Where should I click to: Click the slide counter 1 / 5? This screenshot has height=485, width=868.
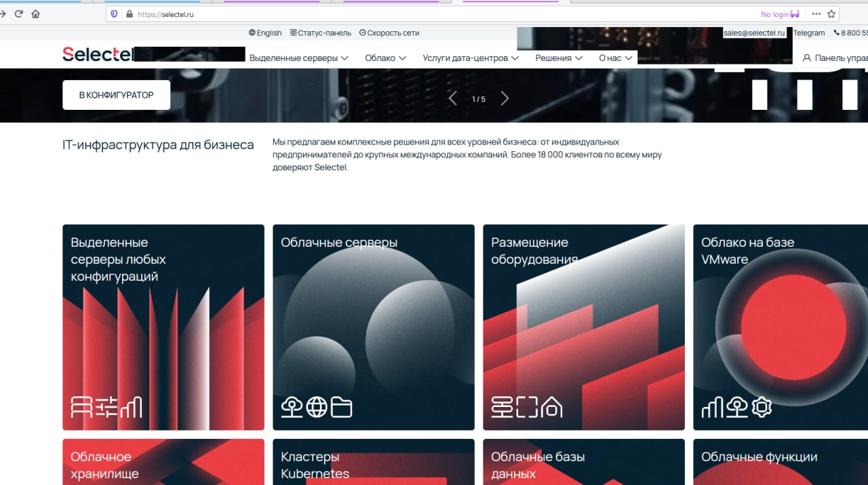(479, 99)
